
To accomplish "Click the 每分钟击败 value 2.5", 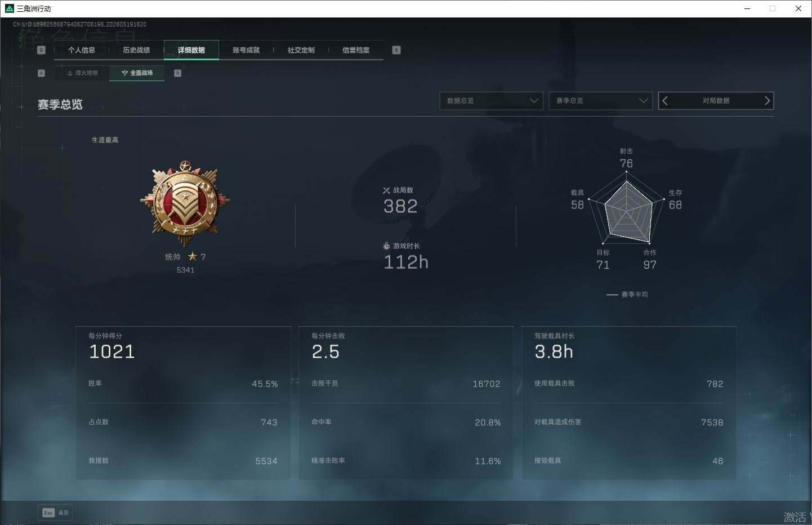I will 326,352.
